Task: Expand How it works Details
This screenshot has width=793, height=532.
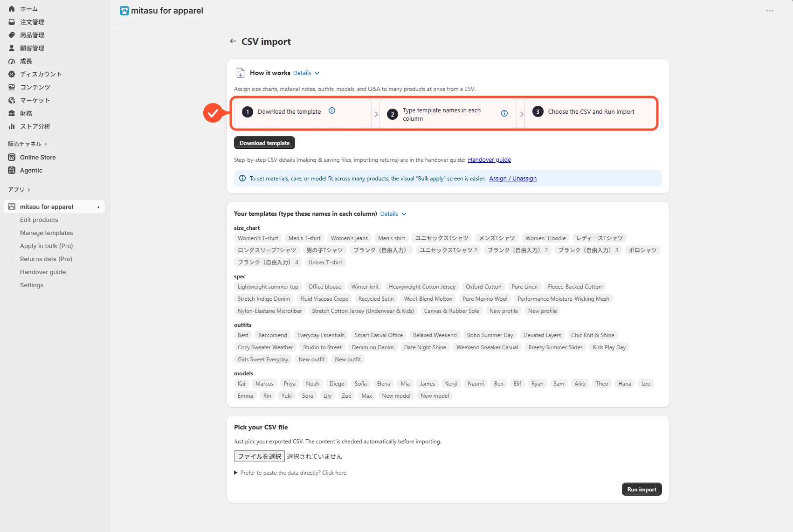Action: [306, 73]
